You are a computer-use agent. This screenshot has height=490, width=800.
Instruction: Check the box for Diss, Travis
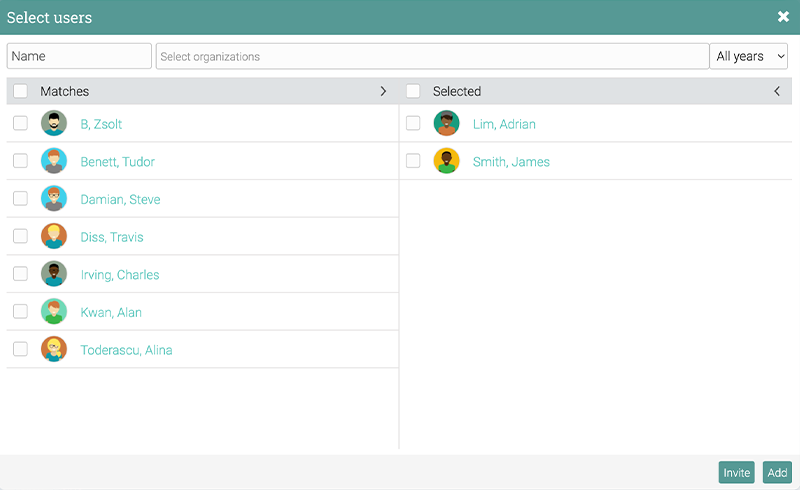pos(20,236)
